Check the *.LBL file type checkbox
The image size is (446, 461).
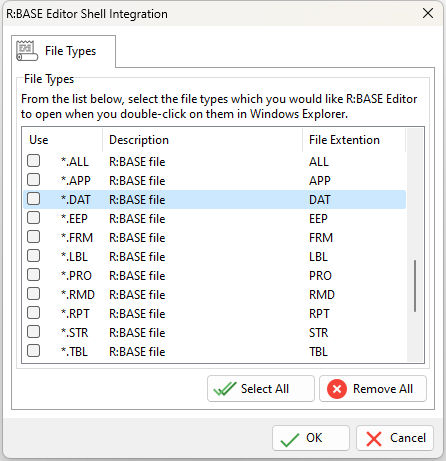34,256
